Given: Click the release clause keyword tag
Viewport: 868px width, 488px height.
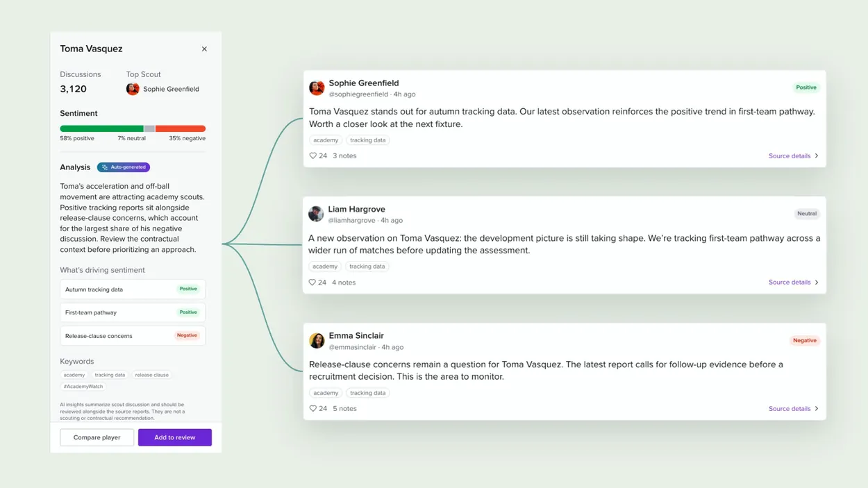Looking at the screenshot, I should point(152,375).
